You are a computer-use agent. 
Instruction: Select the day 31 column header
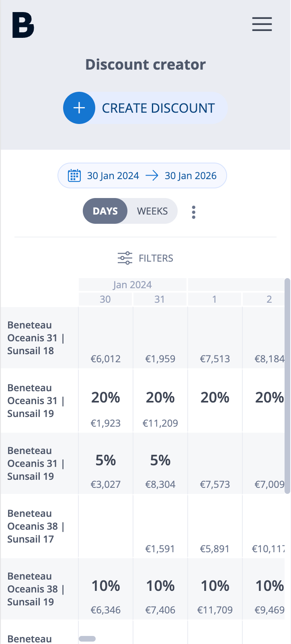tap(160, 299)
